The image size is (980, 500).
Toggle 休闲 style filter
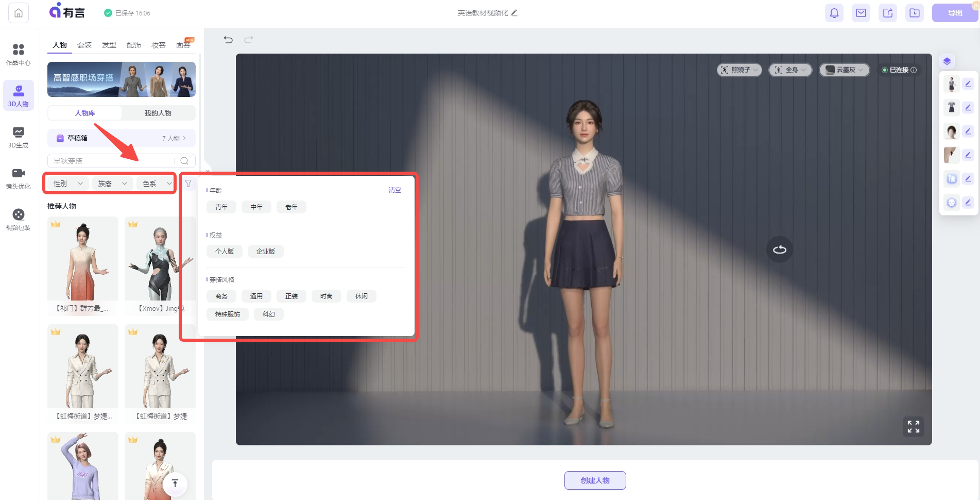pyautogui.click(x=362, y=296)
